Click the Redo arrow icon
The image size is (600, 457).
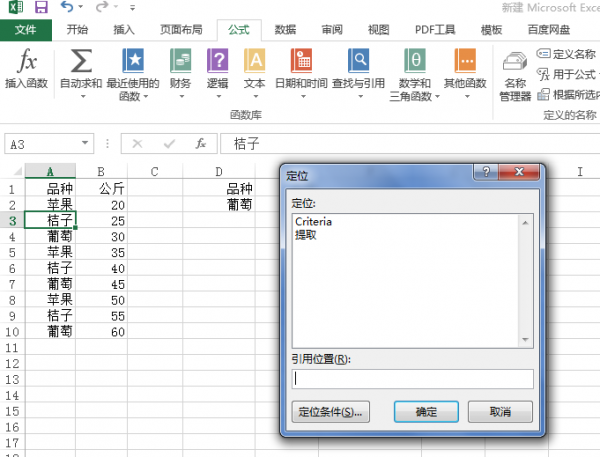pos(102,7)
